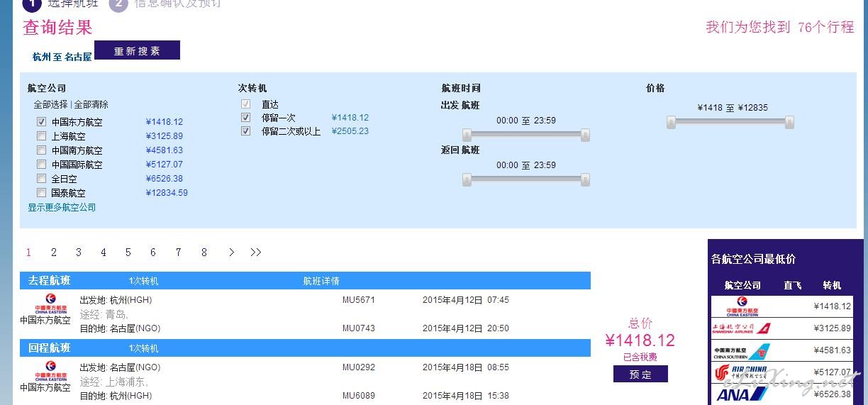Click 航班详情 header label
Image resolution: width=868 pixels, height=405 pixels.
tap(321, 281)
